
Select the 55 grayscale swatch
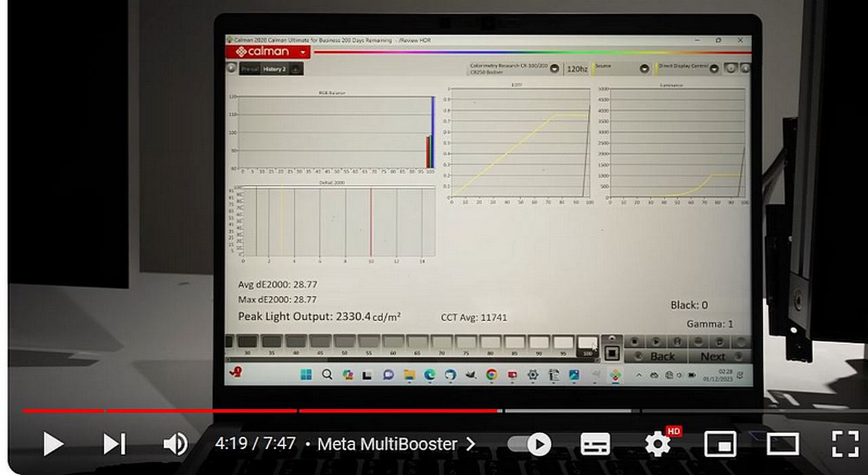tap(369, 342)
